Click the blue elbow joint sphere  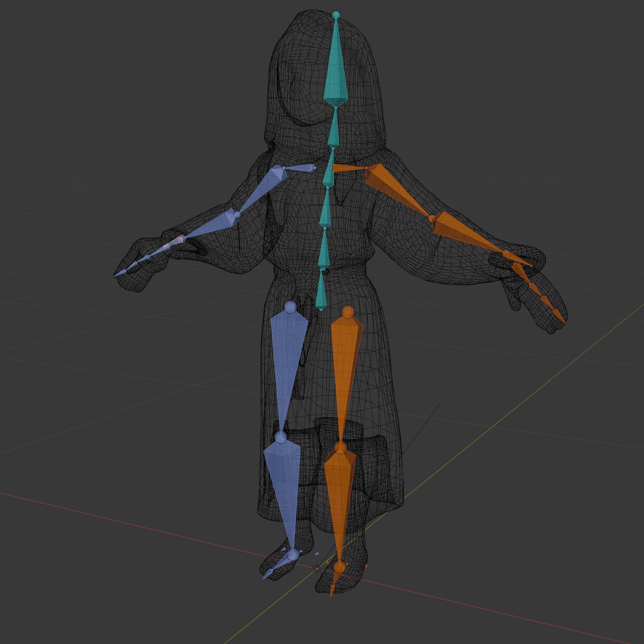click(237, 215)
